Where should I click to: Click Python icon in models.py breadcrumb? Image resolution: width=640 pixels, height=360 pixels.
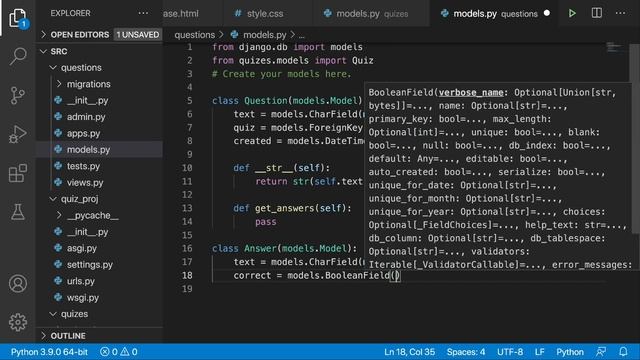click(234, 34)
